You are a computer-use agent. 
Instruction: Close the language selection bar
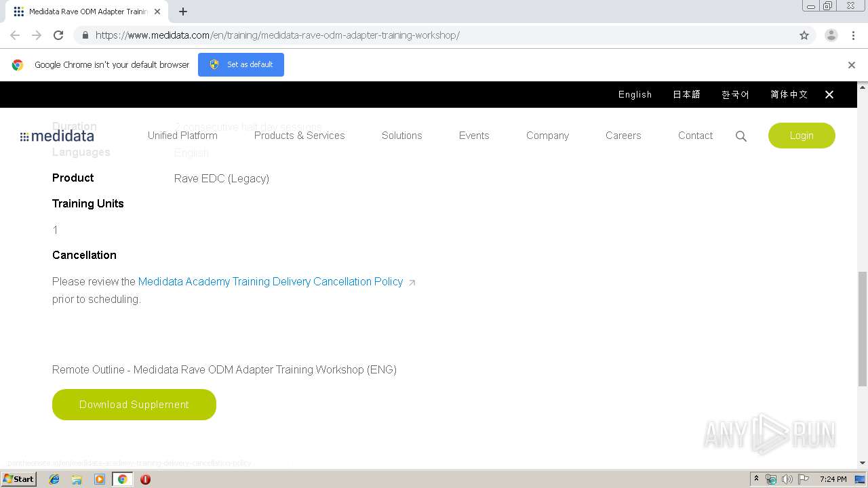tap(829, 95)
